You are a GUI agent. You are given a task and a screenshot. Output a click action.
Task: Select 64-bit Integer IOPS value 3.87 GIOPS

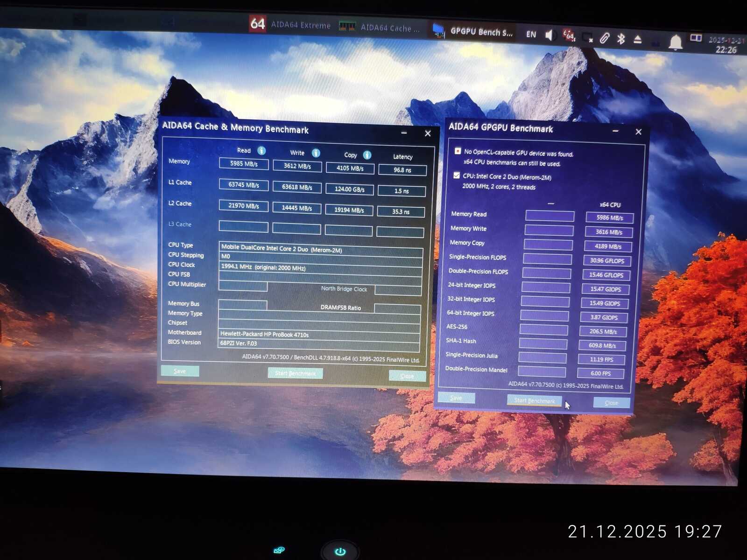click(604, 318)
